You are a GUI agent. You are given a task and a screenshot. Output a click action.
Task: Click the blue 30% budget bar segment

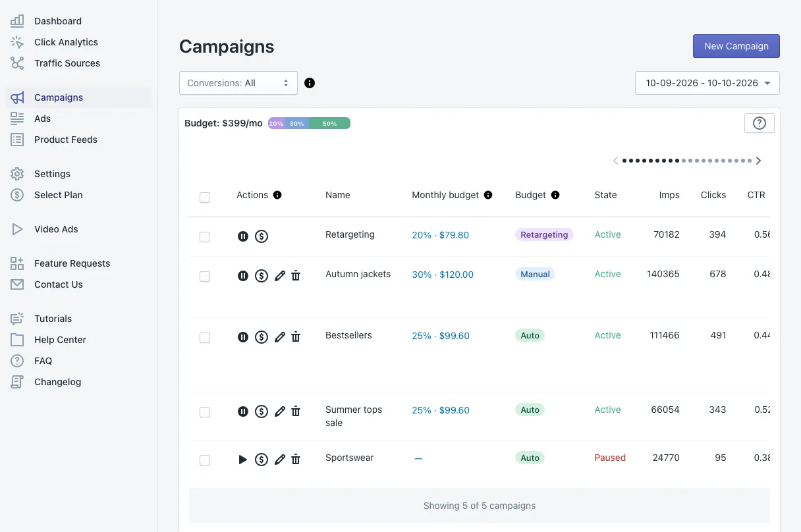(296, 123)
